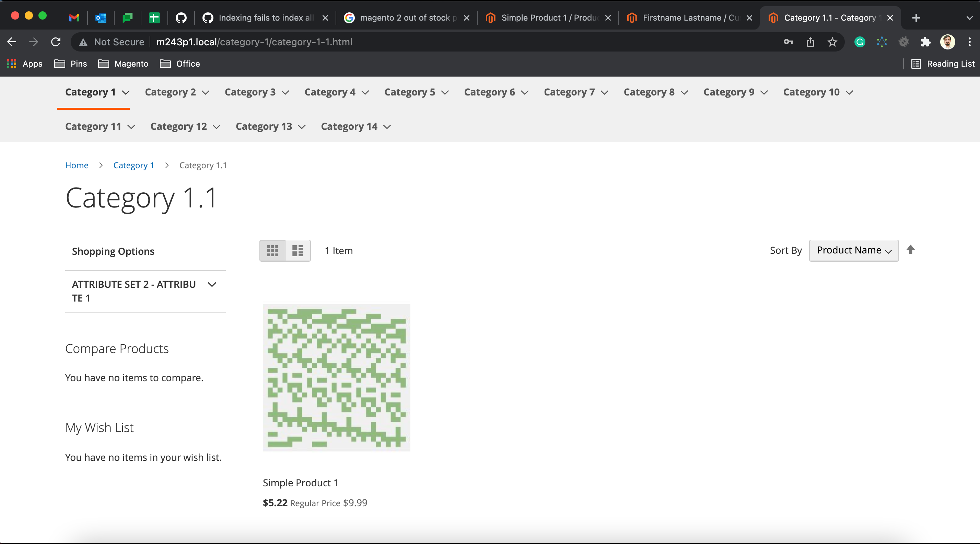
Task: Collapse the Attribute Set 2 filter section
Action: click(x=212, y=284)
